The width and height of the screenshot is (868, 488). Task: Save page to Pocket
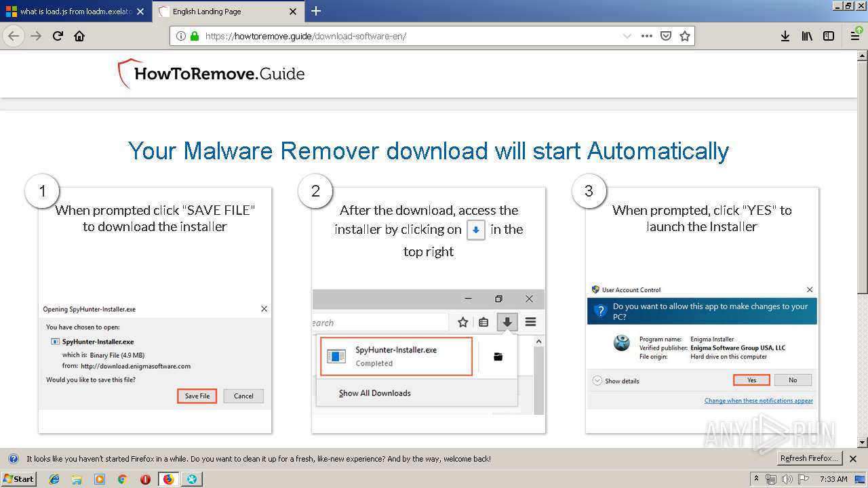point(666,36)
